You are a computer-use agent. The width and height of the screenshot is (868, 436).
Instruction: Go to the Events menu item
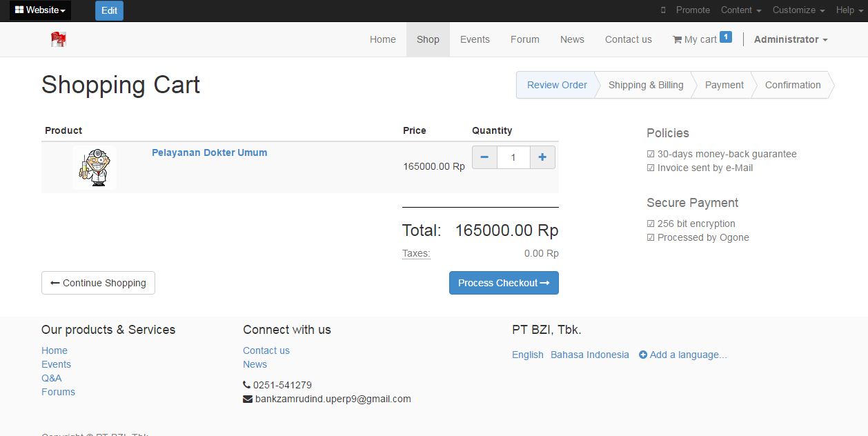point(475,39)
